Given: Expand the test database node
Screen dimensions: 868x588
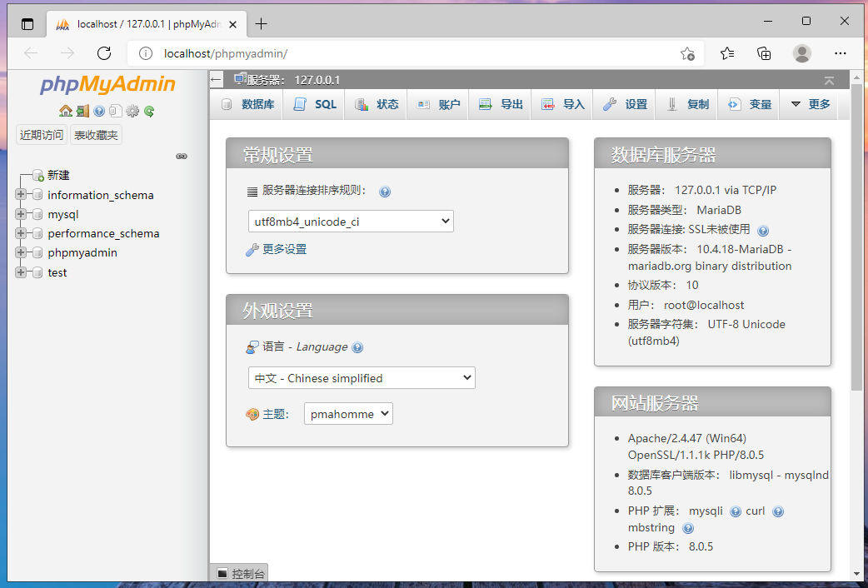Looking at the screenshot, I should pos(21,272).
